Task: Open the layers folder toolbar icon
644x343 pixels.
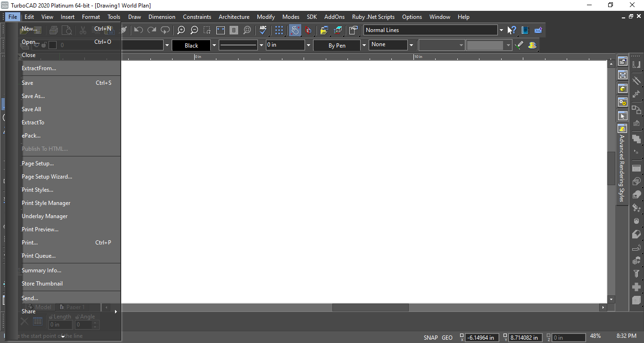Action: (324, 30)
